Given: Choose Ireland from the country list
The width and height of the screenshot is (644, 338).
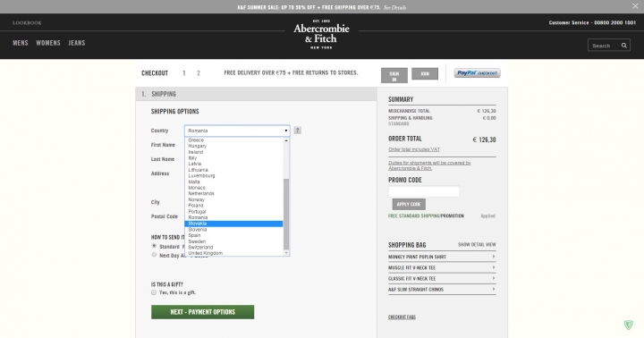Looking at the screenshot, I should tap(233, 152).
